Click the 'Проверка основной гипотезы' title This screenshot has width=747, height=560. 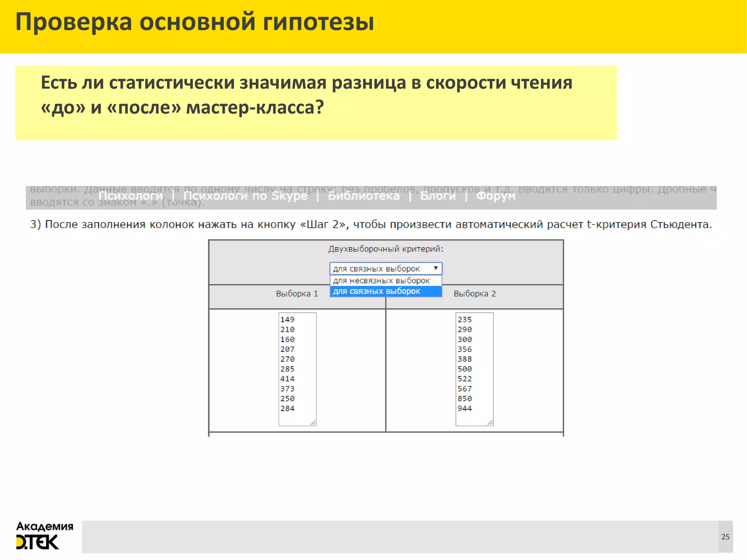point(194,22)
